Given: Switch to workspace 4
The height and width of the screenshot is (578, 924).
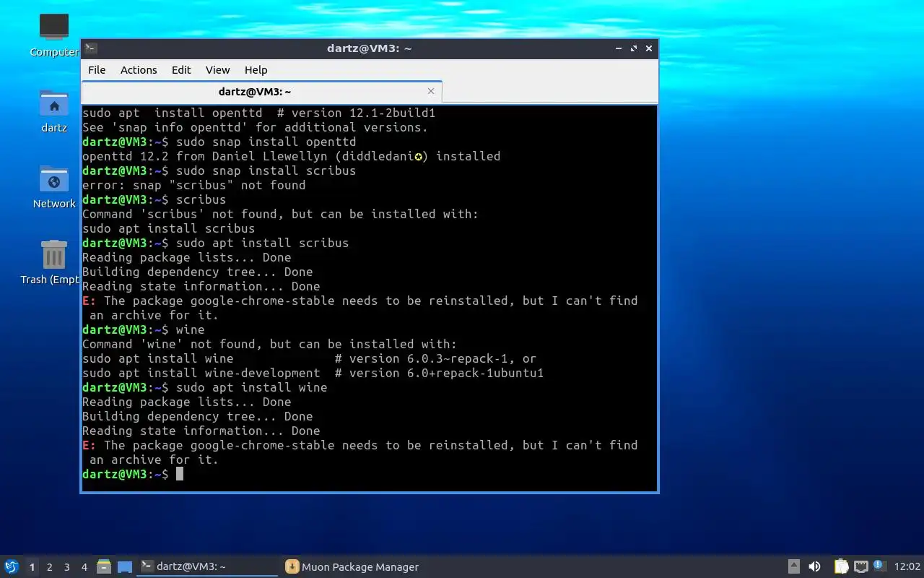Looking at the screenshot, I should (x=84, y=567).
